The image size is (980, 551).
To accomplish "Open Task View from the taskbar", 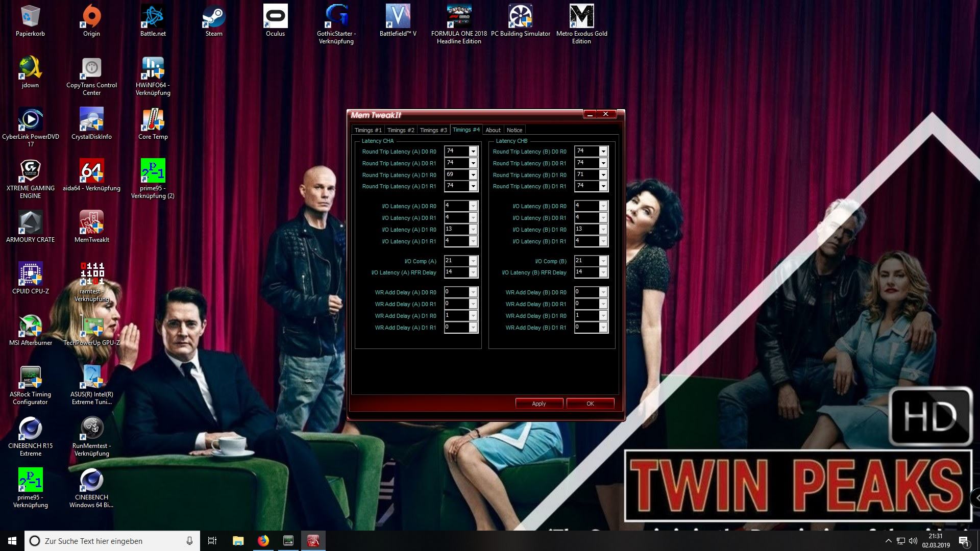I will coord(212,541).
